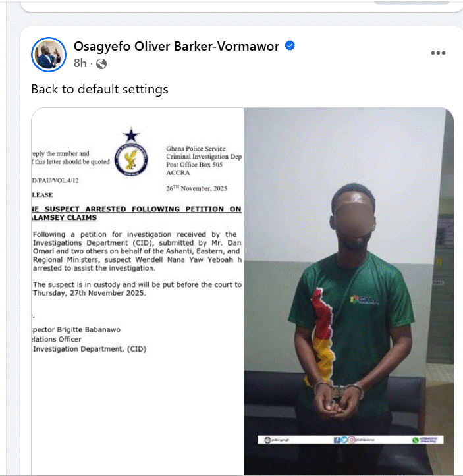Open the 8h timestamp link
Image resolution: width=463 pixels, height=476 pixels.
[x=80, y=63]
